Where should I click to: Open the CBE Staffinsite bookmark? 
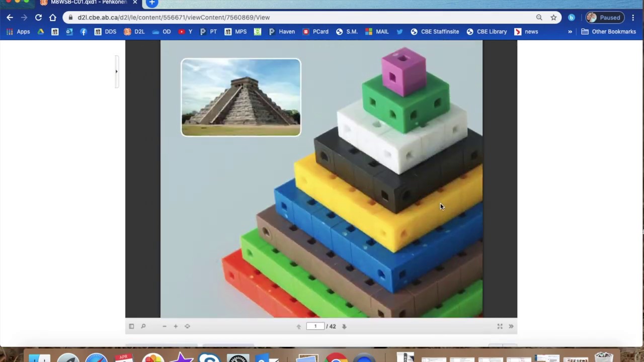(435, 32)
